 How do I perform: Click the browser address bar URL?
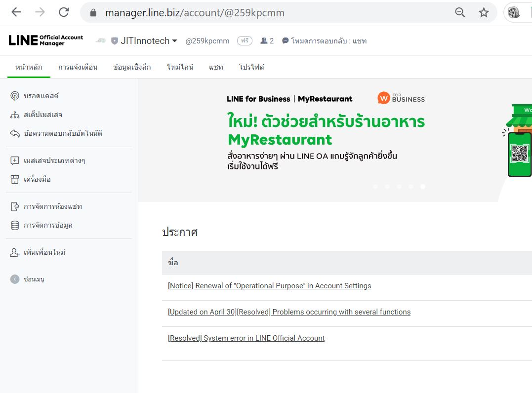point(195,13)
